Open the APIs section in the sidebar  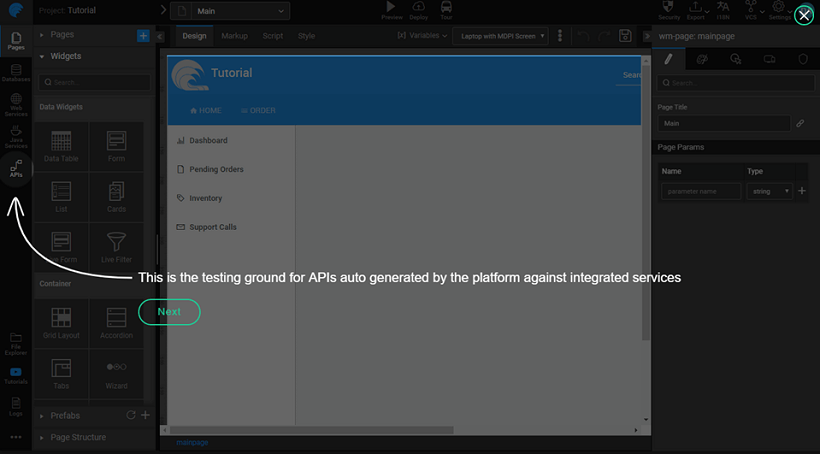click(x=16, y=170)
